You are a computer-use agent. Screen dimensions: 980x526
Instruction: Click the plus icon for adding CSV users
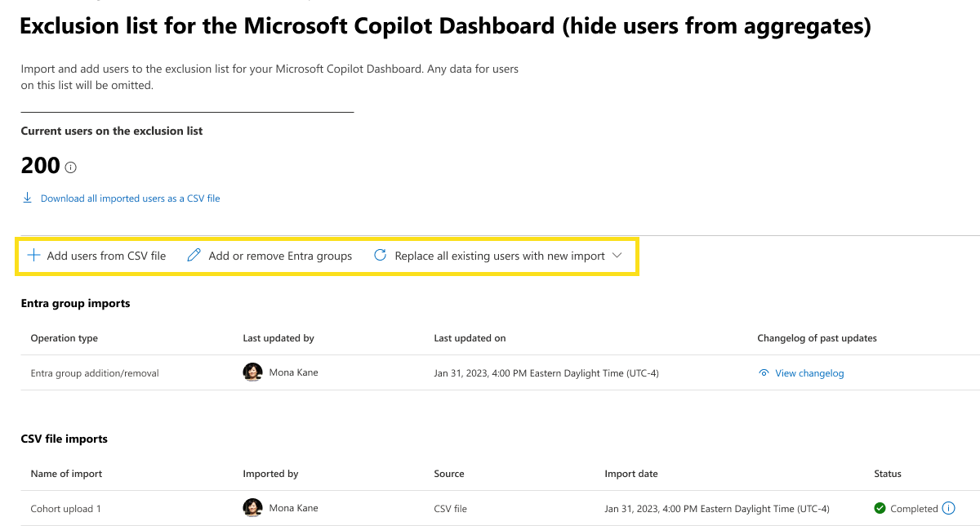coord(33,256)
